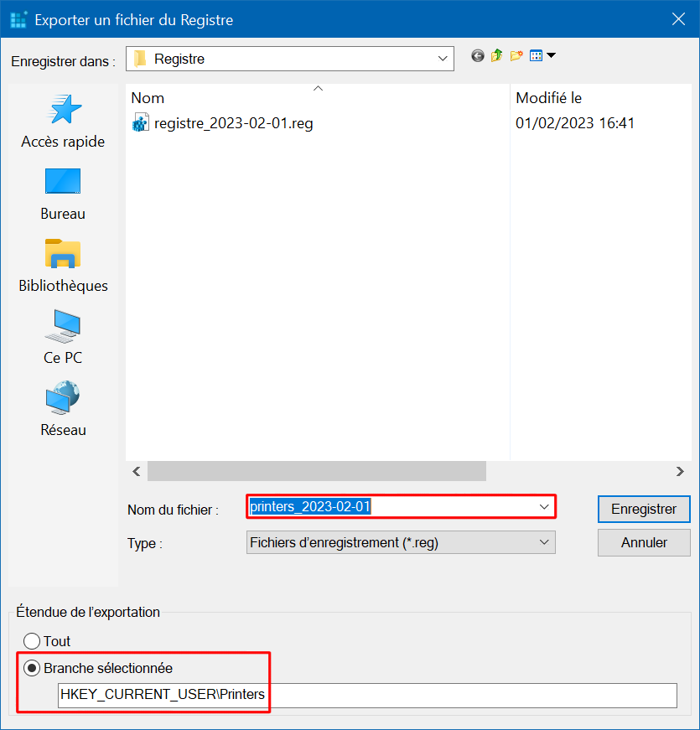Click the Annuler button
The image size is (700, 730).
(x=644, y=542)
